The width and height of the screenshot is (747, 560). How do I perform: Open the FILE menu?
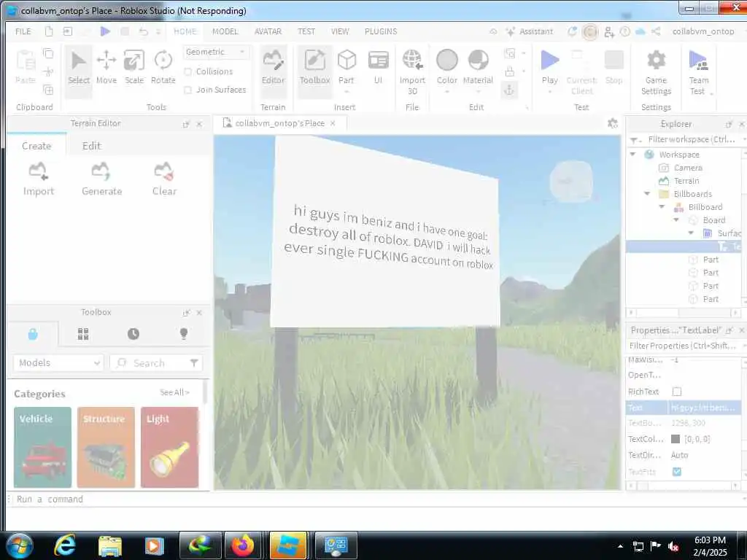(23, 31)
